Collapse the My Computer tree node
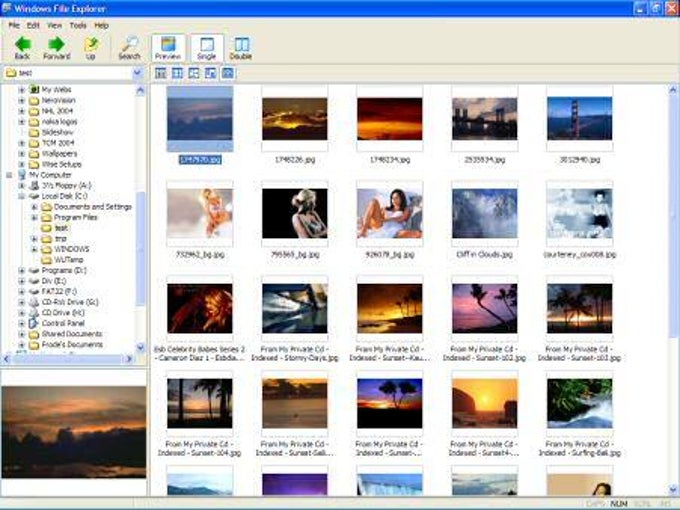The image size is (680, 510). pyautogui.click(x=9, y=175)
